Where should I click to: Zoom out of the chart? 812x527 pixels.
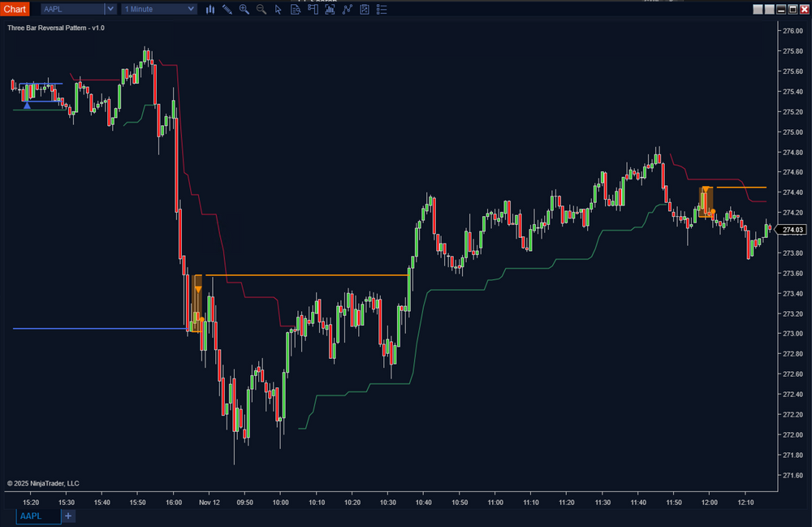coord(261,9)
